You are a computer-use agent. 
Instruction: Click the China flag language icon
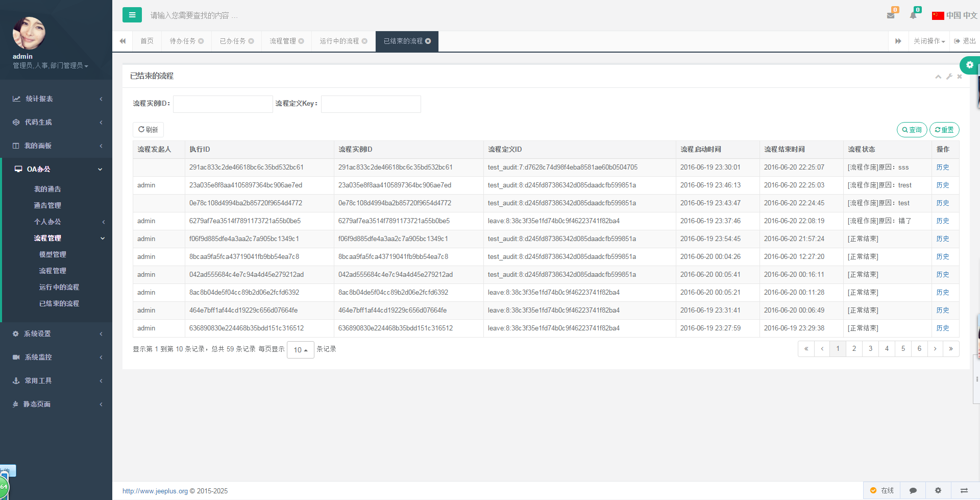(x=938, y=16)
